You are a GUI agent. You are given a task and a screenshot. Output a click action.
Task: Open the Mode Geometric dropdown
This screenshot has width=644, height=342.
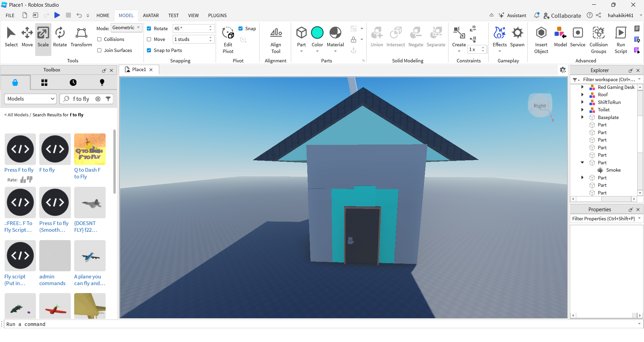[126, 28]
